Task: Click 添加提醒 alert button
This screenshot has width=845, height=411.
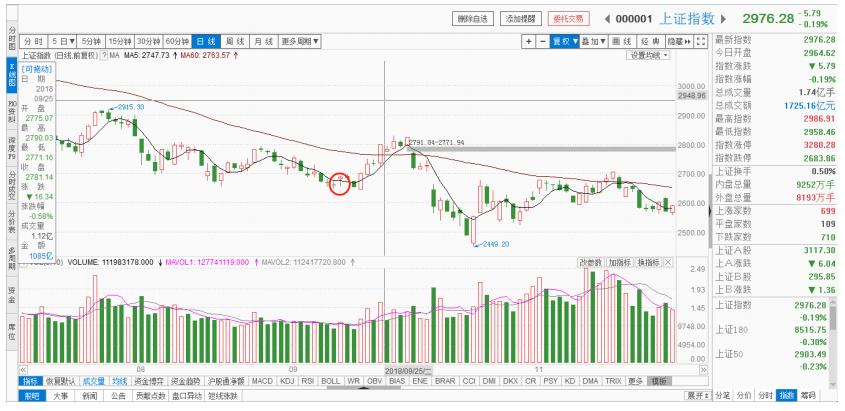Action: point(521,19)
